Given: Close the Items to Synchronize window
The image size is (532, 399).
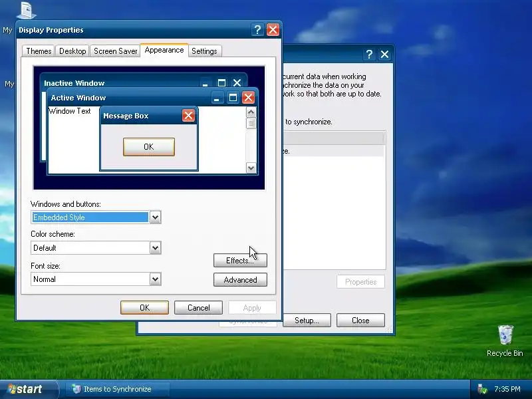Looking at the screenshot, I should [x=385, y=55].
